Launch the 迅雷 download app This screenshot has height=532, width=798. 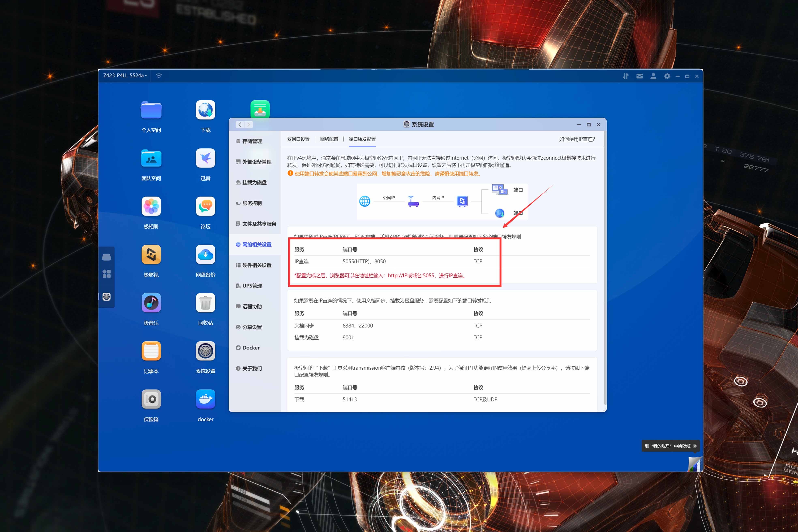click(205, 159)
